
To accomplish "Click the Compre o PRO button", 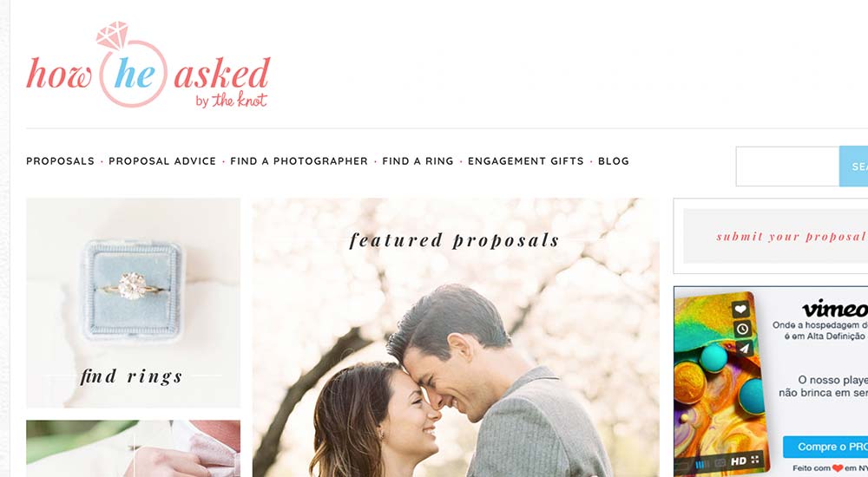I will tap(825, 447).
